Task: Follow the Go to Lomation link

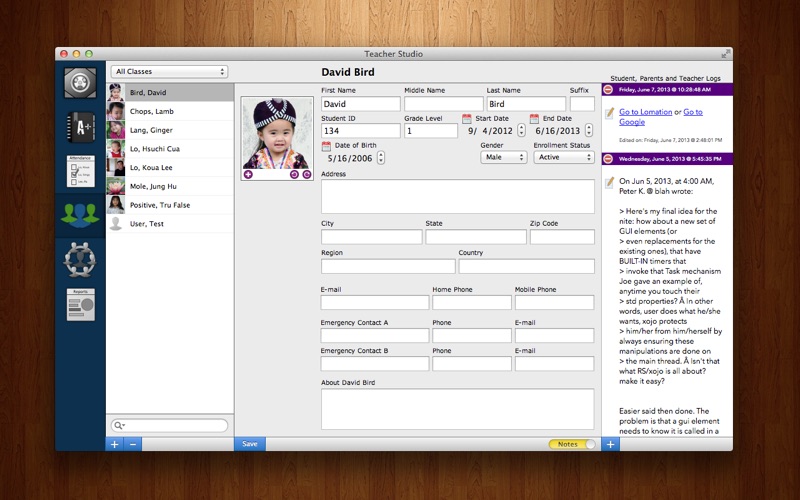Action: click(644, 112)
